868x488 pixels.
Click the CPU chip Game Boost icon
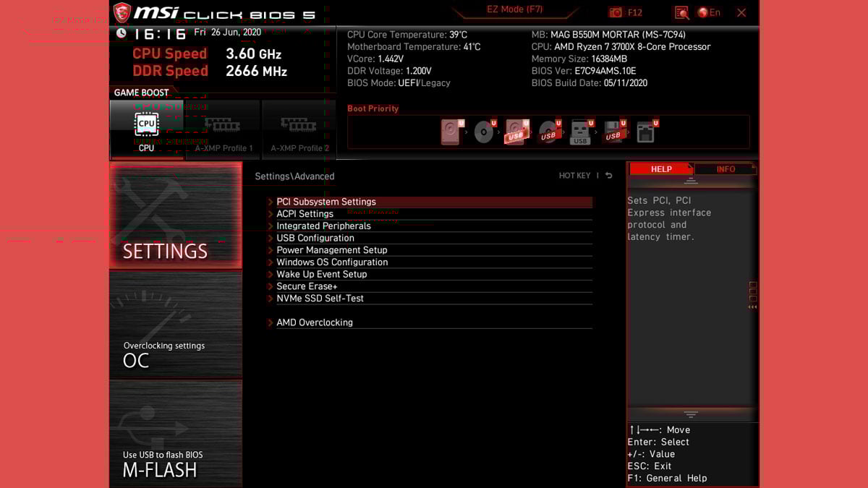coord(147,124)
